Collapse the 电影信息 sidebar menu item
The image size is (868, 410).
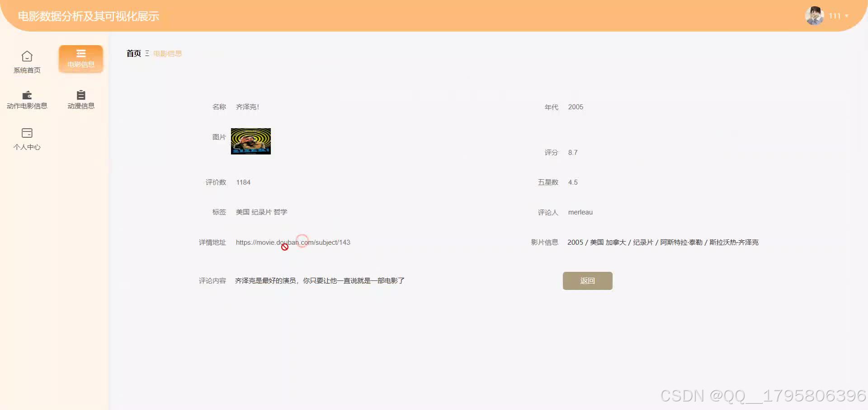(x=81, y=59)
